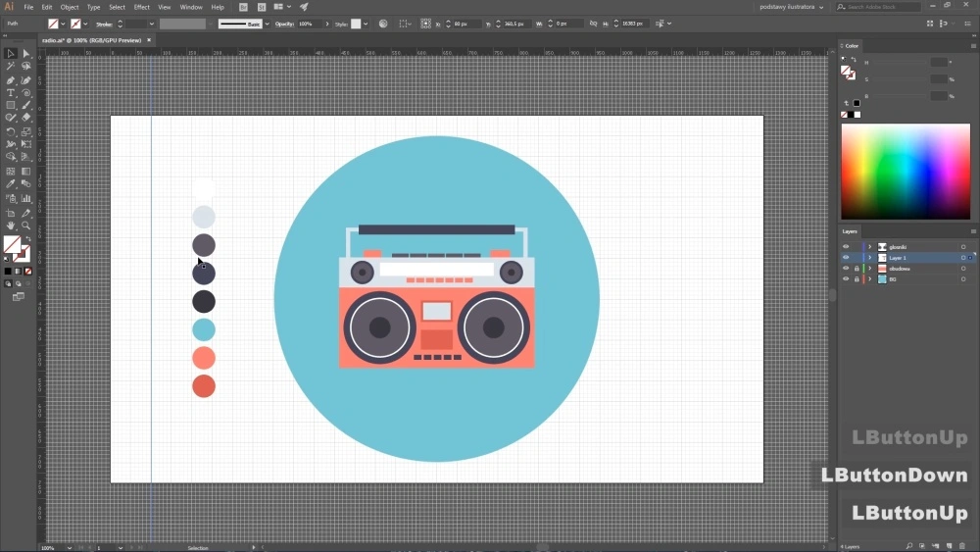This screenshot has height=552, width=980.
Task: Hide the glosniki layer
Action: pos(846,247)
